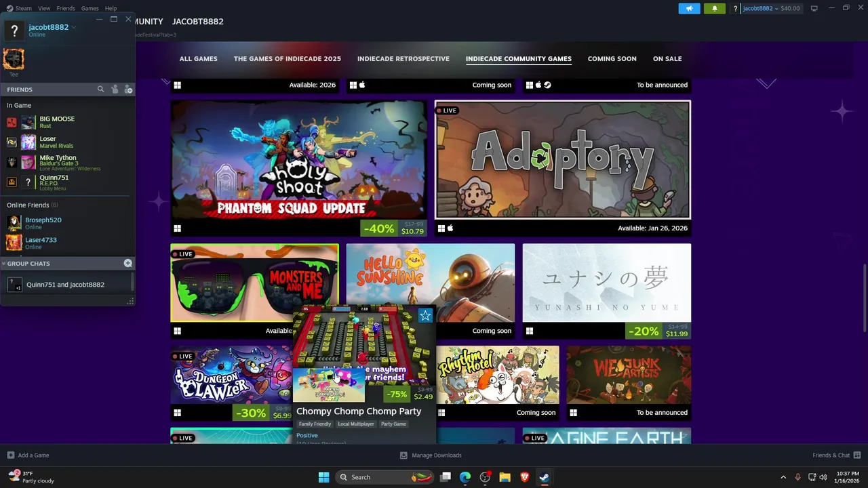This screenshot has height=488, width=868.
Task: Add Chompy Chomp Chomp Party to wishlist star
Action: [x=425, y=315]
